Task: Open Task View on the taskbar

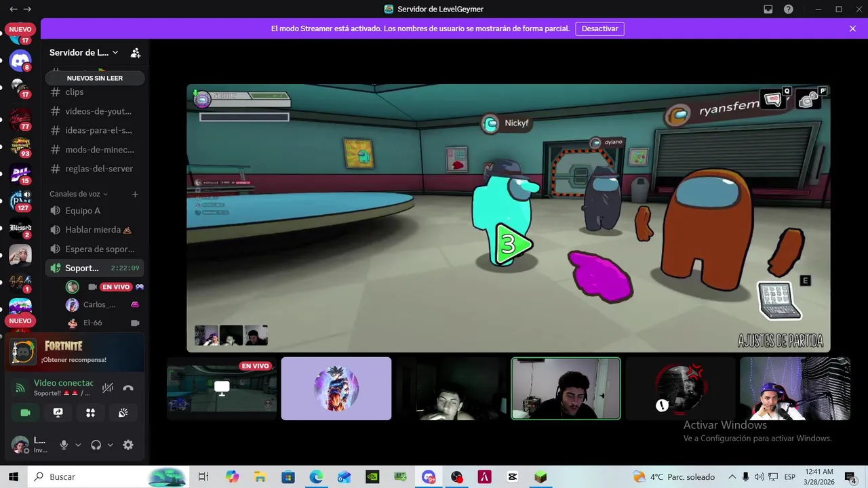Action: click(203, 477)
